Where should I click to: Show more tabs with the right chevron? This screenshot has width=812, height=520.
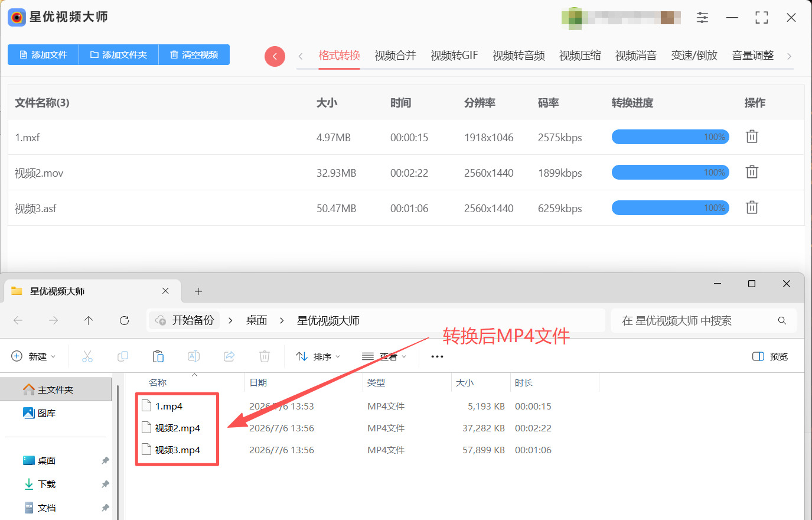coord(789,56)
